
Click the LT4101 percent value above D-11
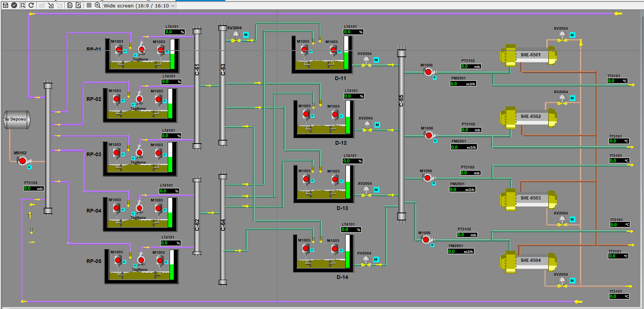353,32
